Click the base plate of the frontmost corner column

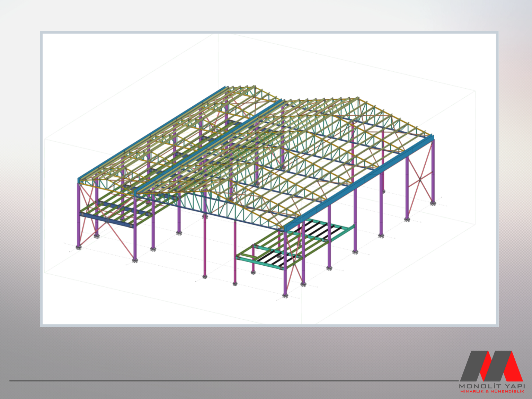click(x=285, y=295)
